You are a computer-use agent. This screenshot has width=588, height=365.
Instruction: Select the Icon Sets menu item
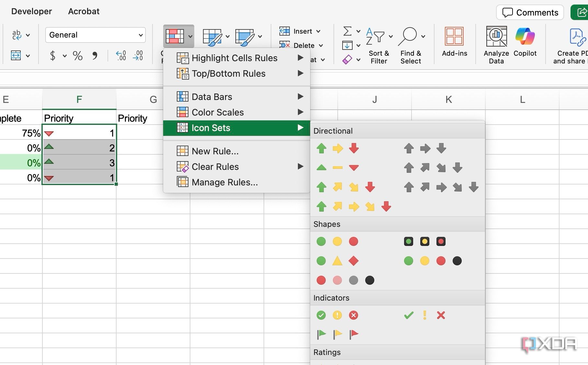[x=237, y=128]
